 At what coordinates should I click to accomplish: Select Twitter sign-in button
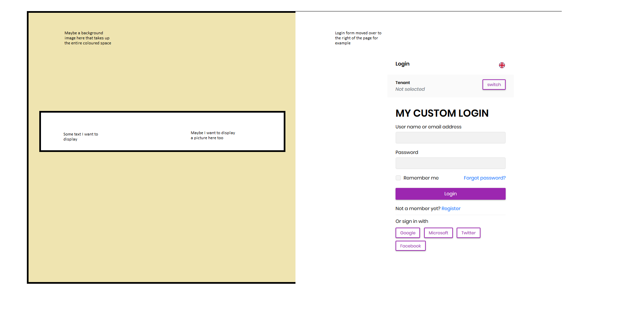(x=468, y=233)
